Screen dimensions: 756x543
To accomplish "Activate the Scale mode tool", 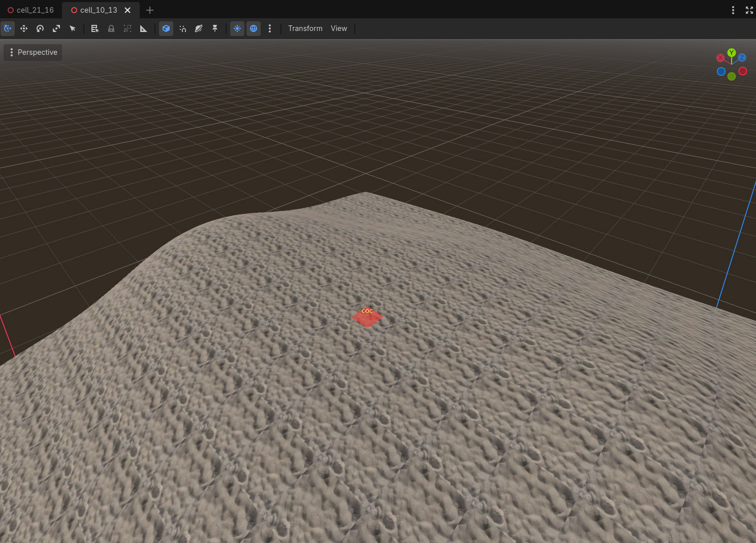I will point(56,28).
